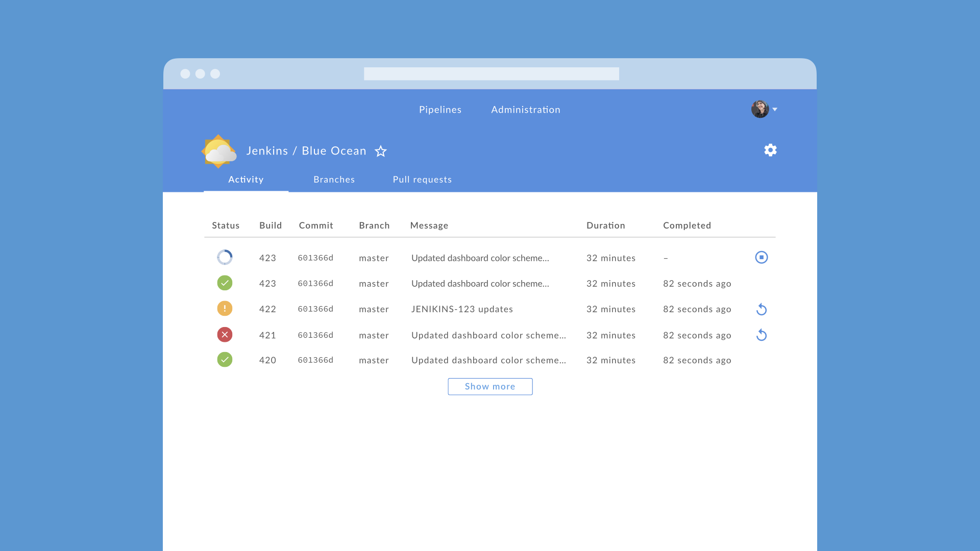
Task: Open the user avatar dropdown arrow
Action: (775, 109)
